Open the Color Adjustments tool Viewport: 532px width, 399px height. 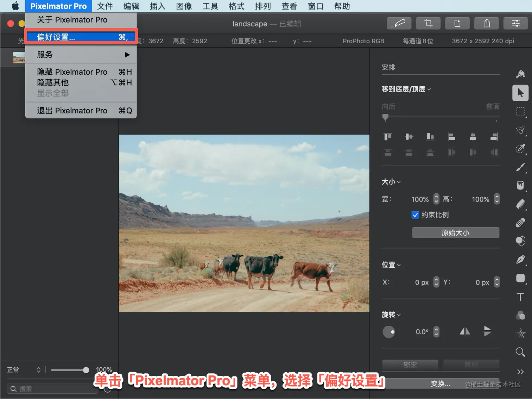(520, 315)
